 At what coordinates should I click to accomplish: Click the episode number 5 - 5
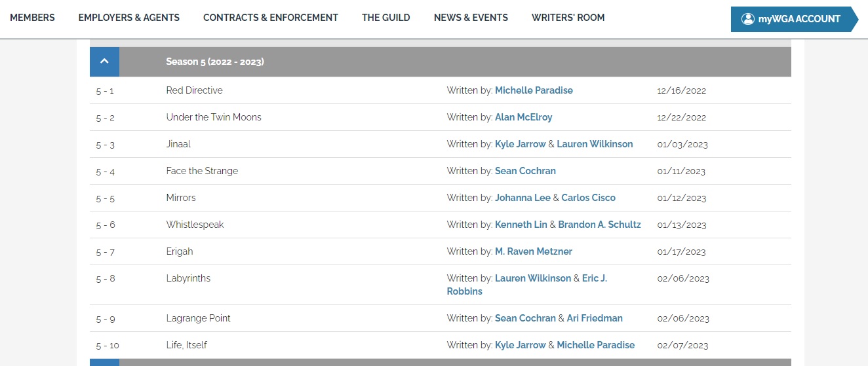coord(106,198)
